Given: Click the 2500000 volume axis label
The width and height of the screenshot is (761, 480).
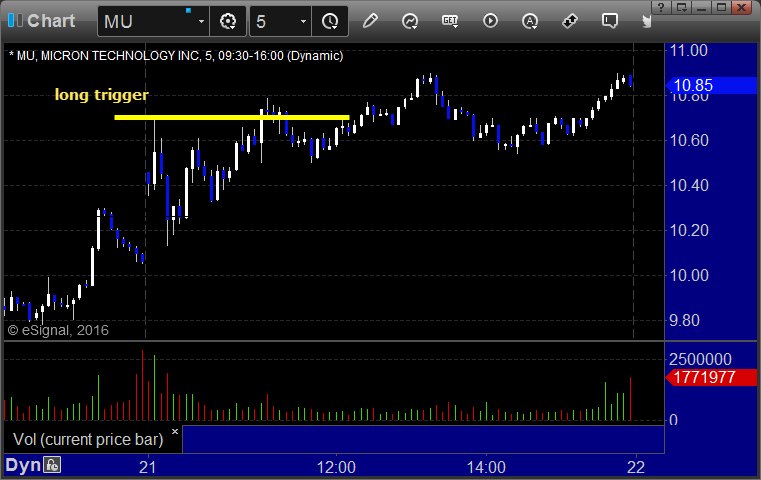Looking at the screenshot, I should tap(700, 359).
